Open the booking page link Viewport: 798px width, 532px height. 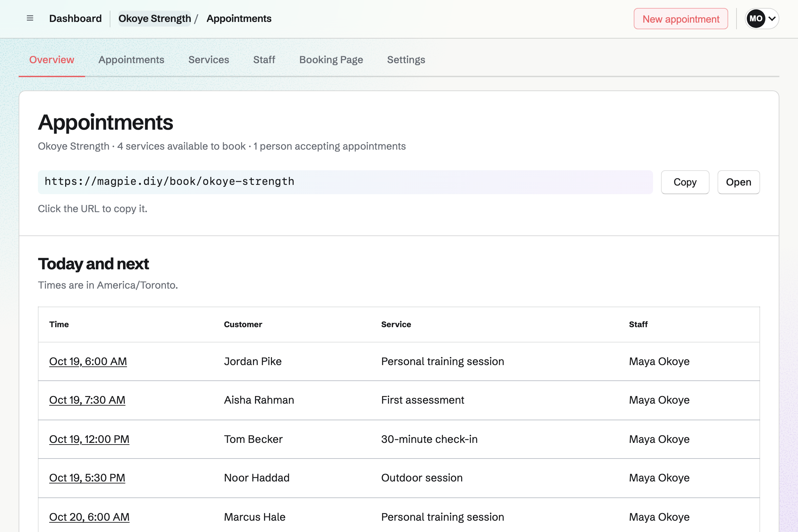(x=738, y=182)
